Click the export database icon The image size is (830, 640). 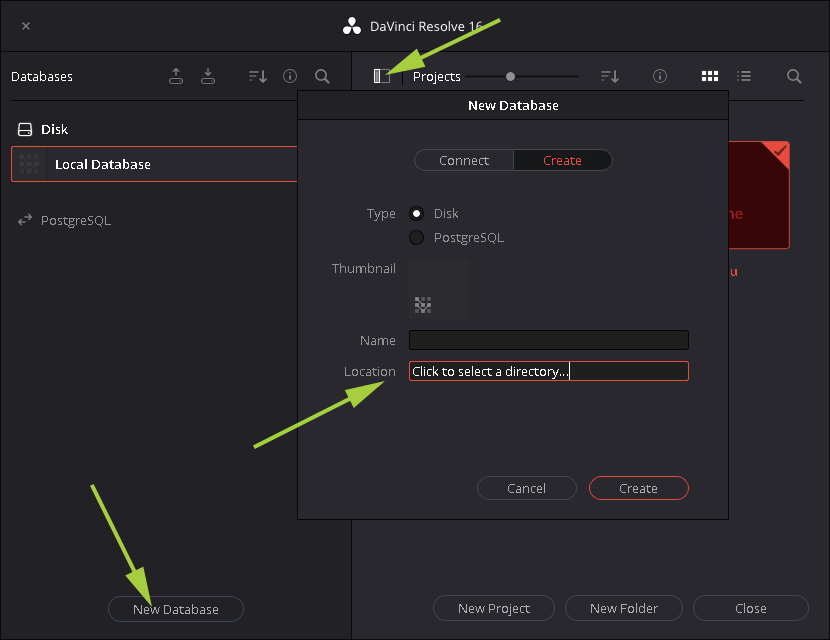[x=176, y=76]
